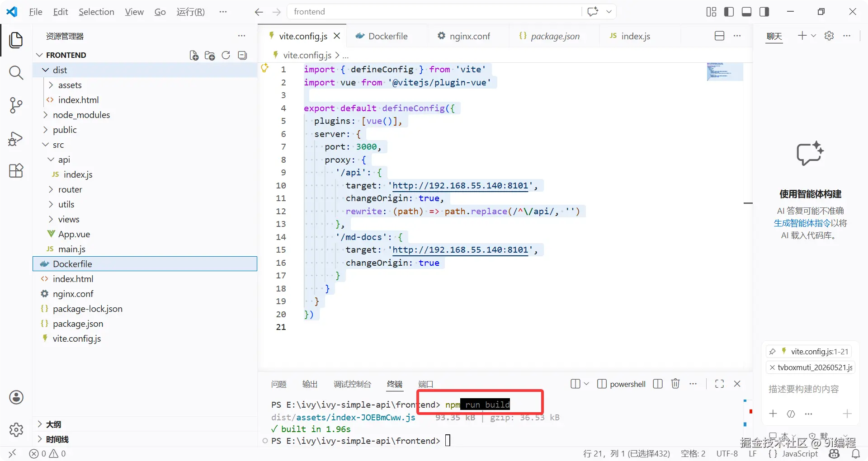868x461 pixels.
Task: Open the Search view in activity bar
Action: click(x=16, y=72)
